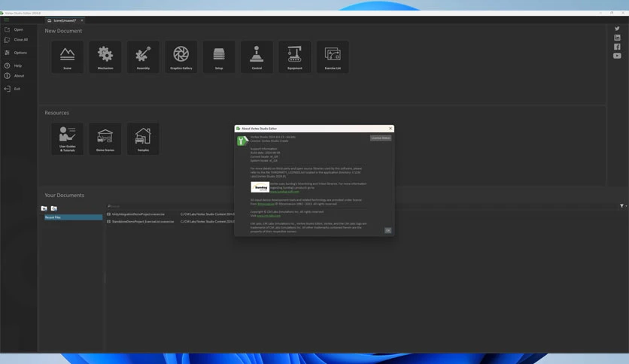
Task: Select Recent Files in the documents list
Action: pyautogui.click(x=73, y=217)
